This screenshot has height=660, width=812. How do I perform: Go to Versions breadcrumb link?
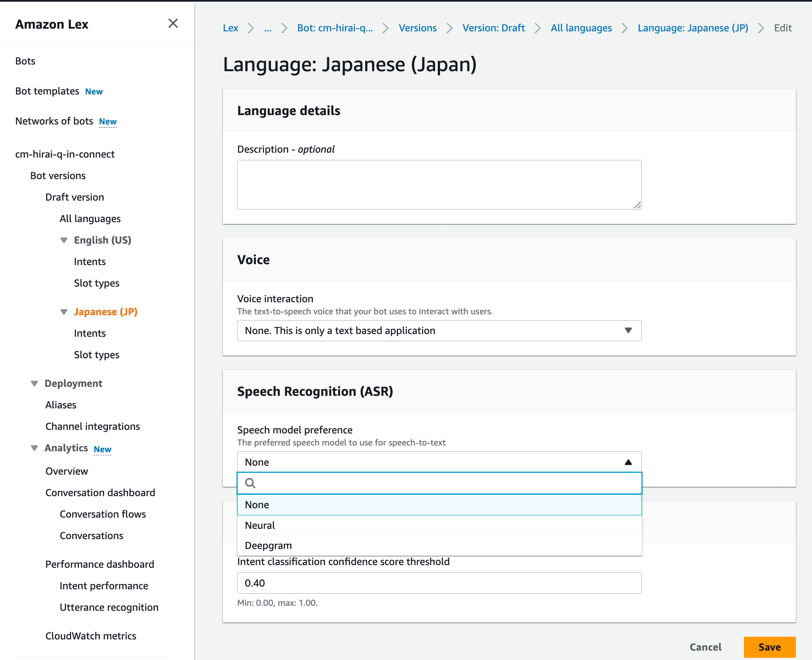point(417,28)
